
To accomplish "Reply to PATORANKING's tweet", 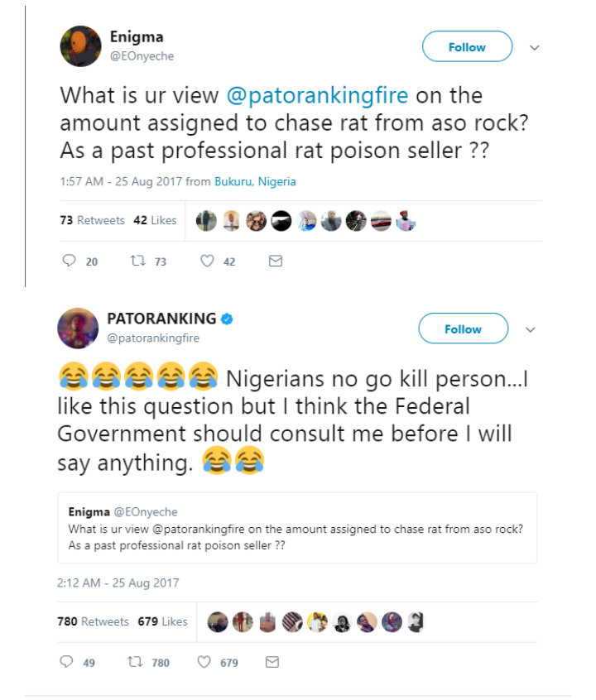I will (x=67, y=662).
